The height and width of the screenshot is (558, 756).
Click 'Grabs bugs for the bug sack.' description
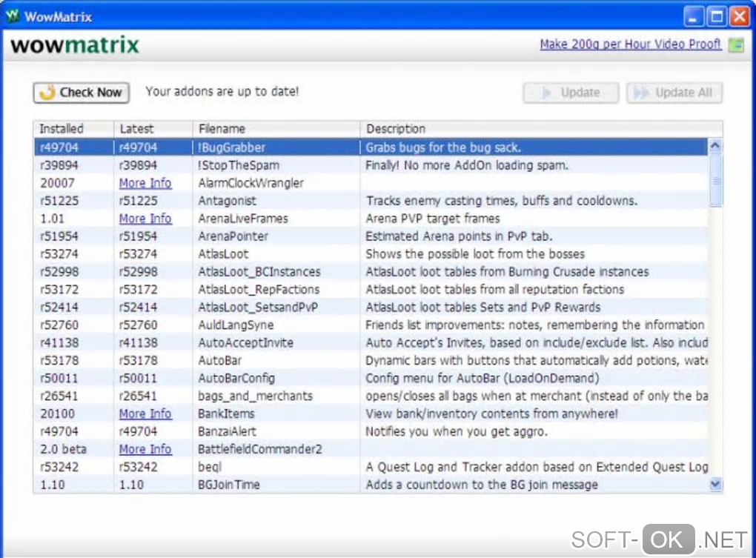pyautogui.click(x=443, y=147)
